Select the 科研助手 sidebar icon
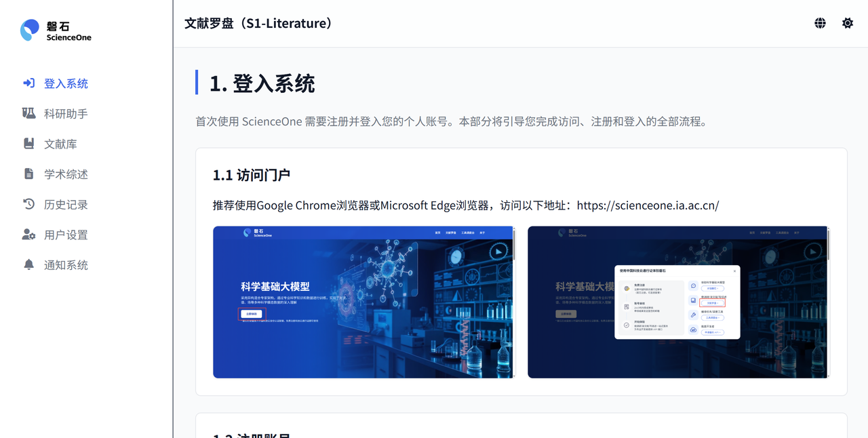 click(x=27, y=113)
